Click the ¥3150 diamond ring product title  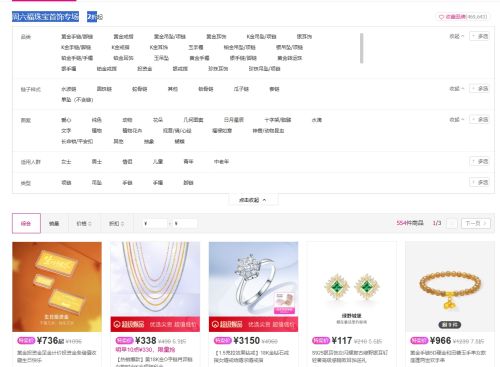point(251,356)
